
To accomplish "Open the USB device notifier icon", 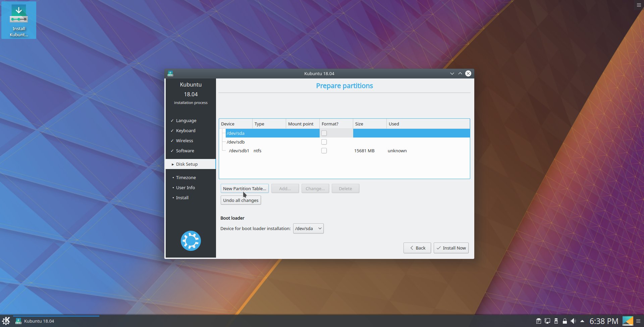I will [x=556, y=321].
